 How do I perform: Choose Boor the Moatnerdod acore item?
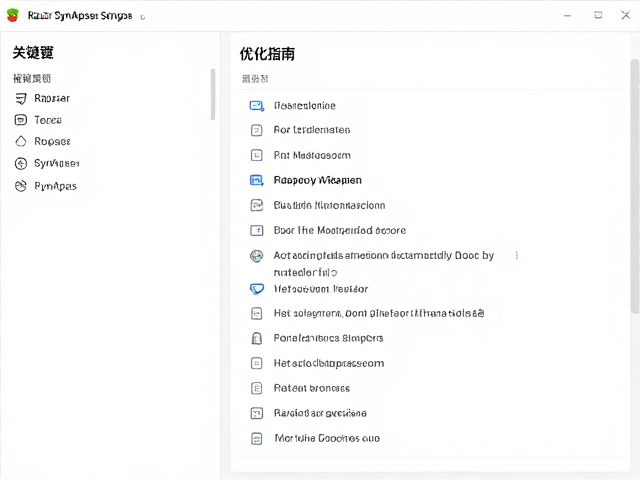click(x=340, y=230)
